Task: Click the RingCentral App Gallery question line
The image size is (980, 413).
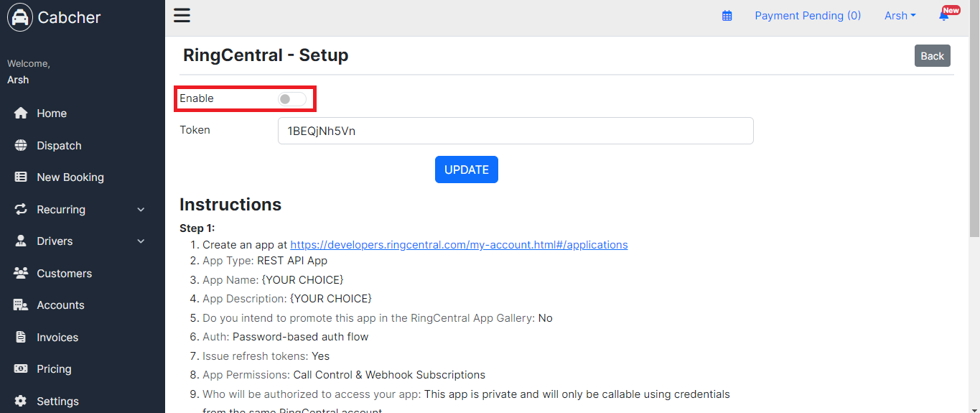Action: point(378,318)
